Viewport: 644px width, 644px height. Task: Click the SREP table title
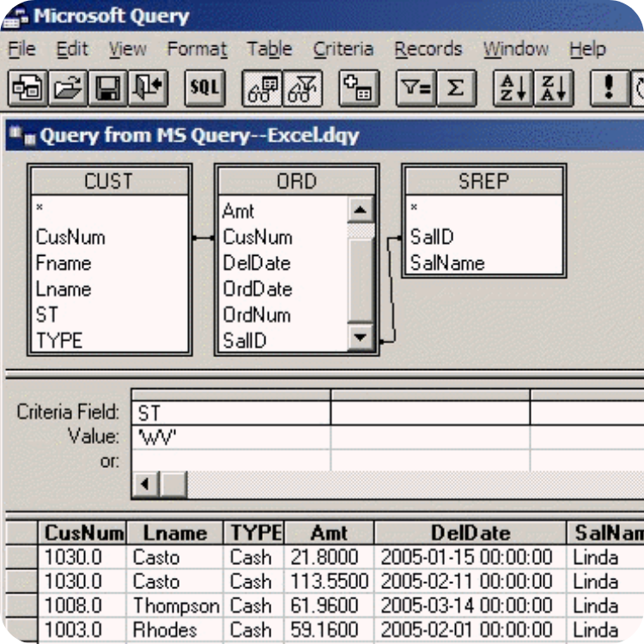pyautogui.click(x=483, y=181)
